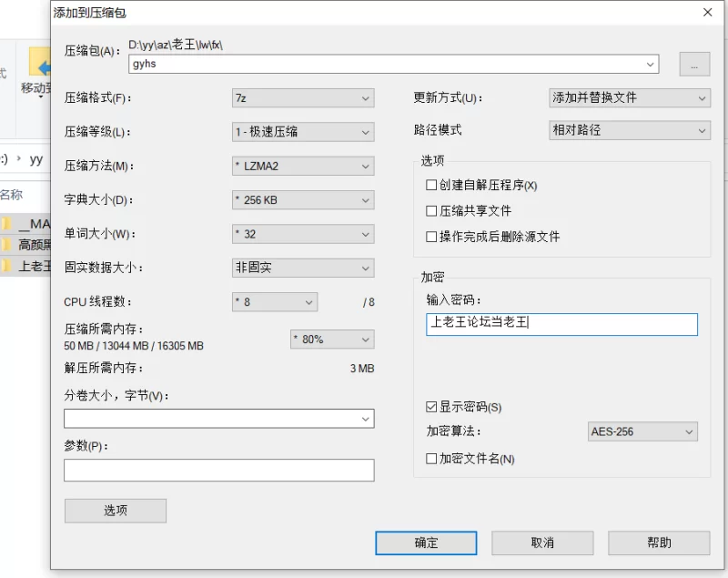Select the 高颜 folder in Explorer window
The height and width of the screenshot is (578, 728).
tap(26, 245)
